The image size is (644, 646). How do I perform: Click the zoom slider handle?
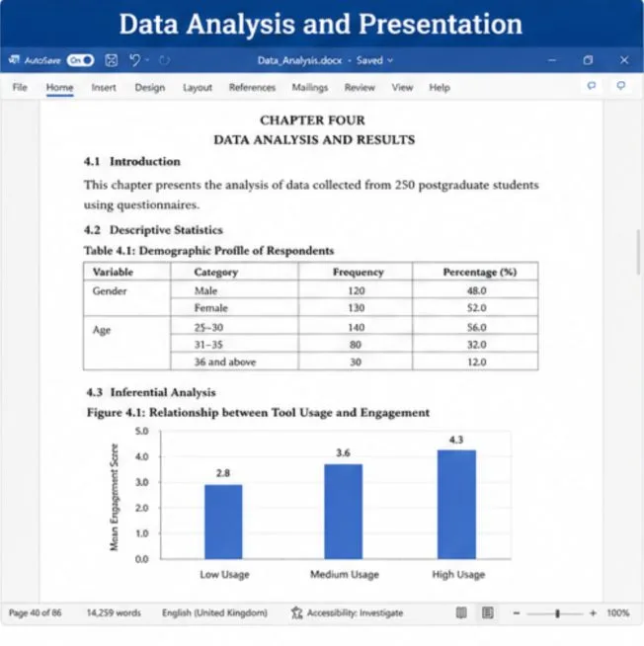click(557, 613)
